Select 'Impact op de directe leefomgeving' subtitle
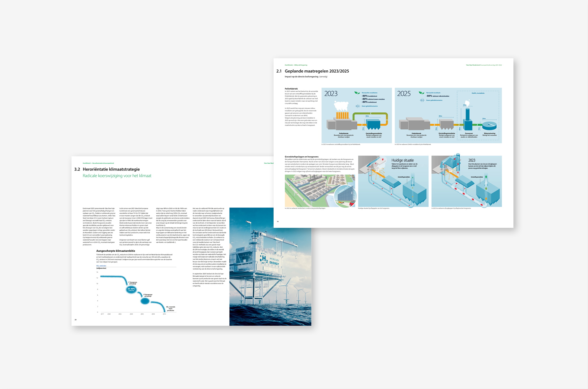This screenshot has height=389, width=588. 302,77
